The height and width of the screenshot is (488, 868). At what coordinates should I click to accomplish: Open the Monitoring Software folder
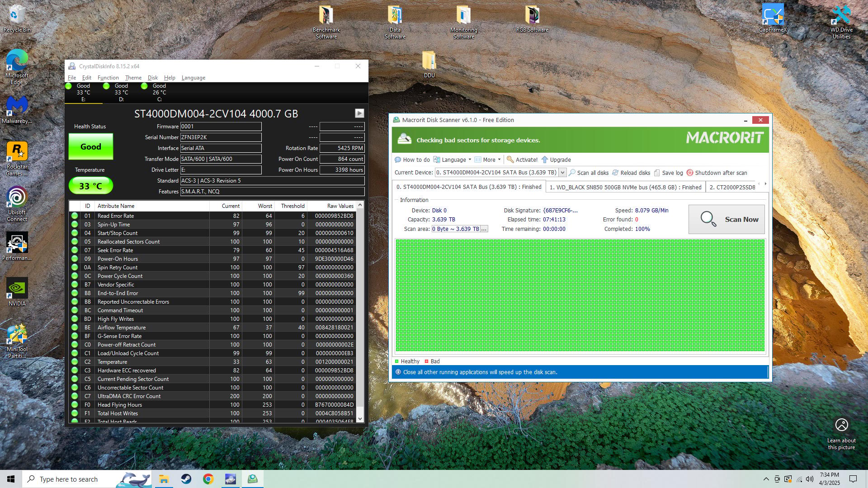point(463,22)
